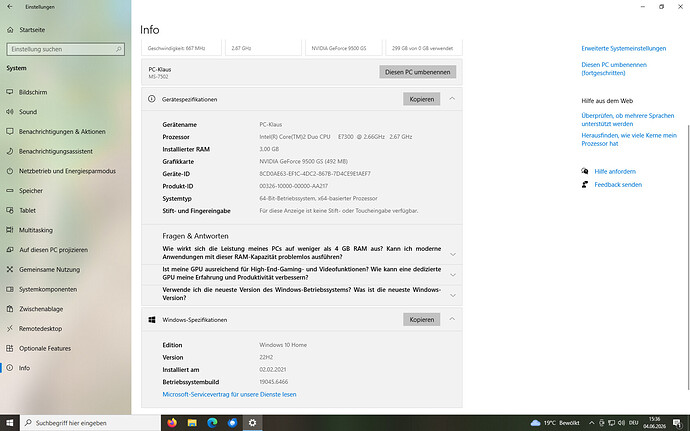
Task: Click the weather widget 19°C Bewölkt
Action: pyautogui.click(x=555, y=423)
